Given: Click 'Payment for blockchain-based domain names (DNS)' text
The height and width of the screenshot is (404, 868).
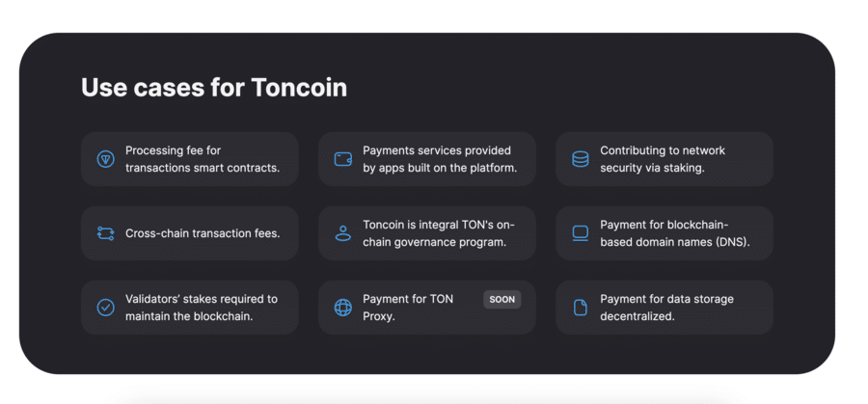Looking at the screenshot, I should (675, 233).
